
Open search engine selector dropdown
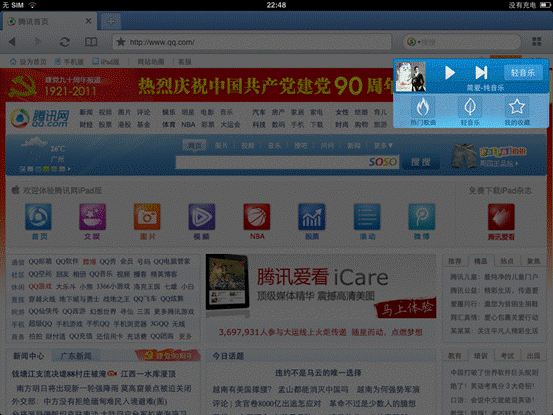click(x=413, y=42)
